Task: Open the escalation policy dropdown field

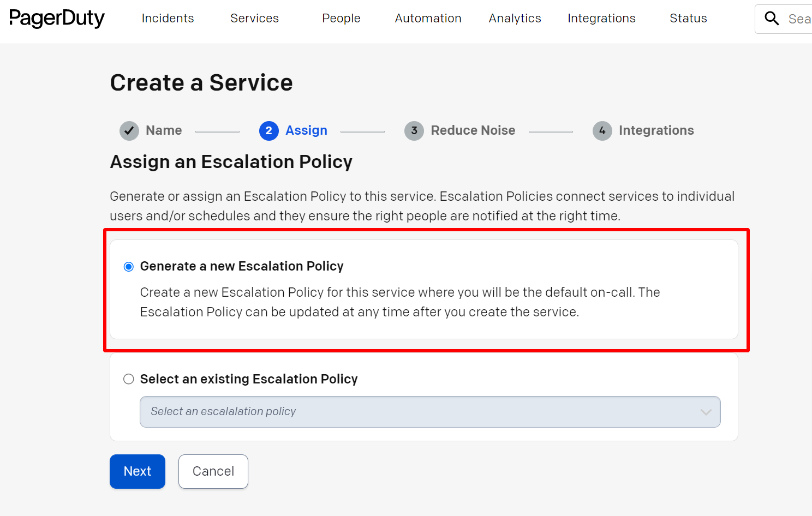Action: 382,412
